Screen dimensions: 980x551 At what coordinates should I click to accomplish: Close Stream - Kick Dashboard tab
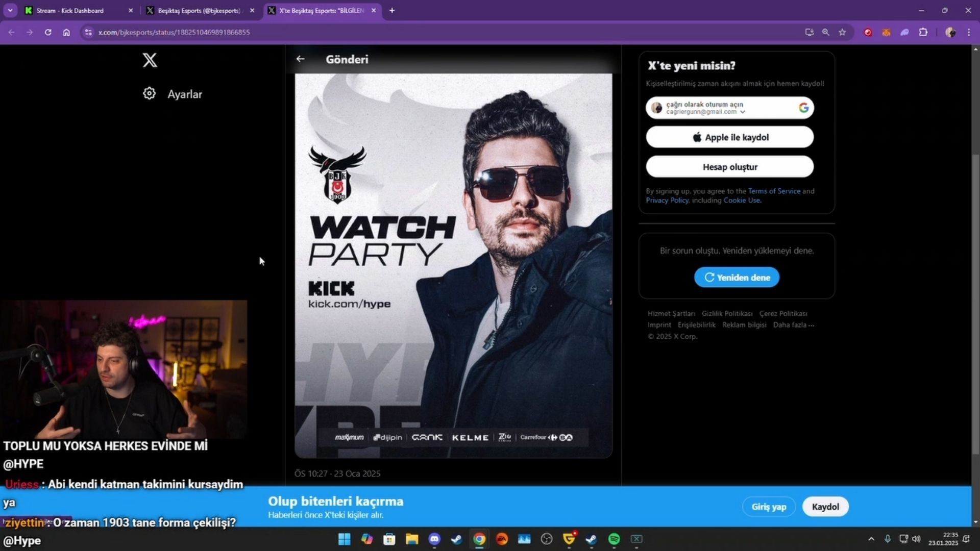point(131,10)
